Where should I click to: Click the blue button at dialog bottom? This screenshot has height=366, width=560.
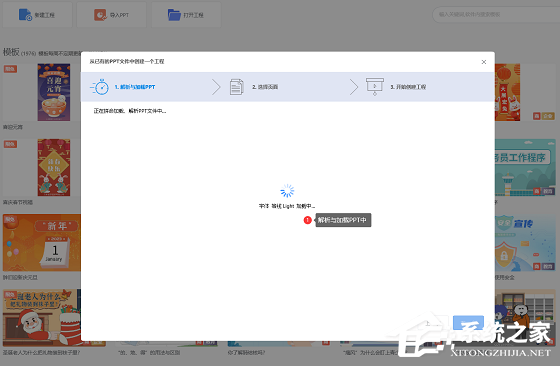pyautogui.click(x=468, y=323)
